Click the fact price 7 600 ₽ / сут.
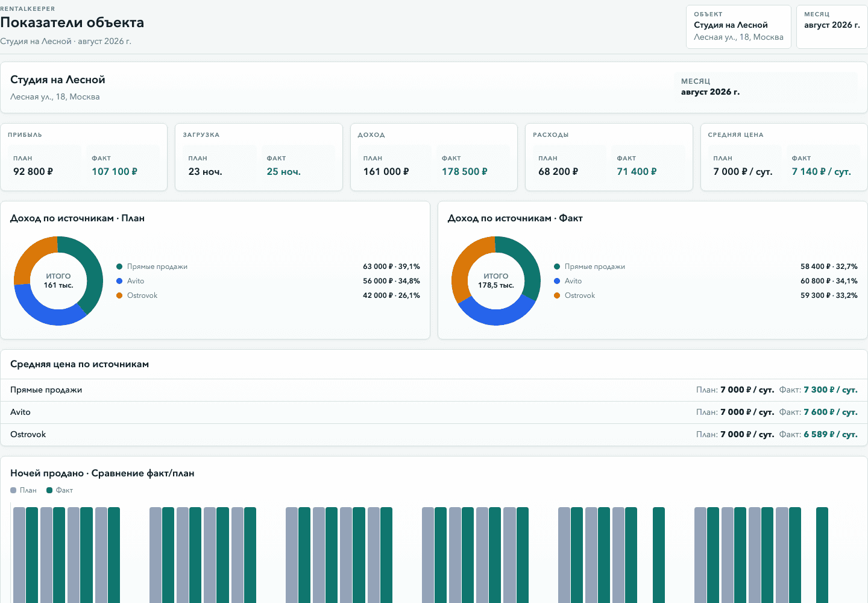 831,412
